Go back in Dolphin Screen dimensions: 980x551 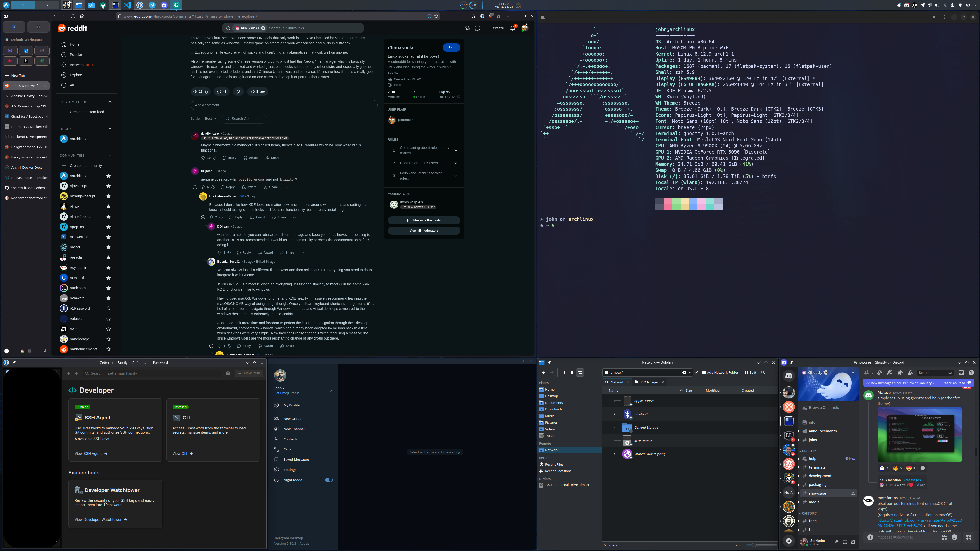[x=543, y=373]
